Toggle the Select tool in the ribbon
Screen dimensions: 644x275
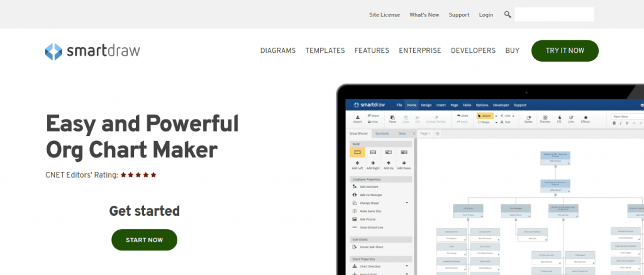click(485, 116)
